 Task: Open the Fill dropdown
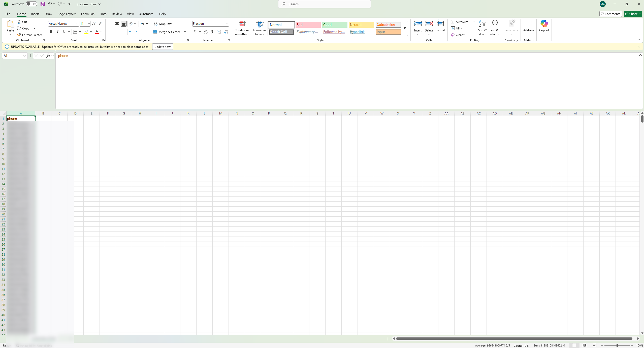pos(457,28)
